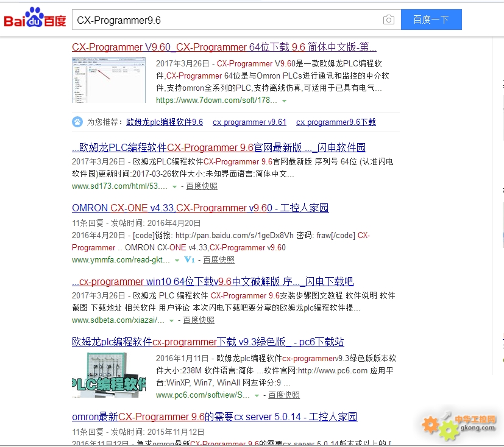Search suggestion cx programmer v9.61
The height and width of the screenshot is (447, 504).
249,122
